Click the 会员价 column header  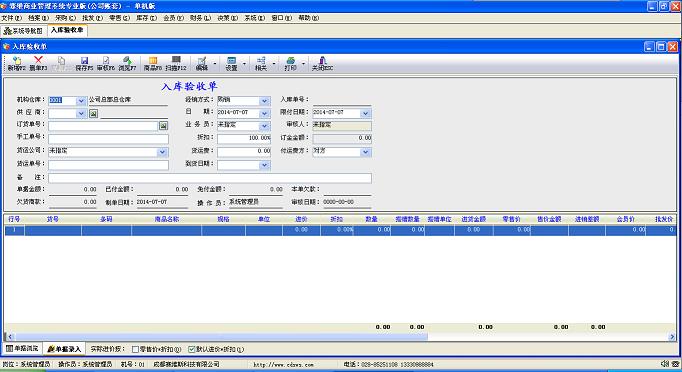[625, 219]
